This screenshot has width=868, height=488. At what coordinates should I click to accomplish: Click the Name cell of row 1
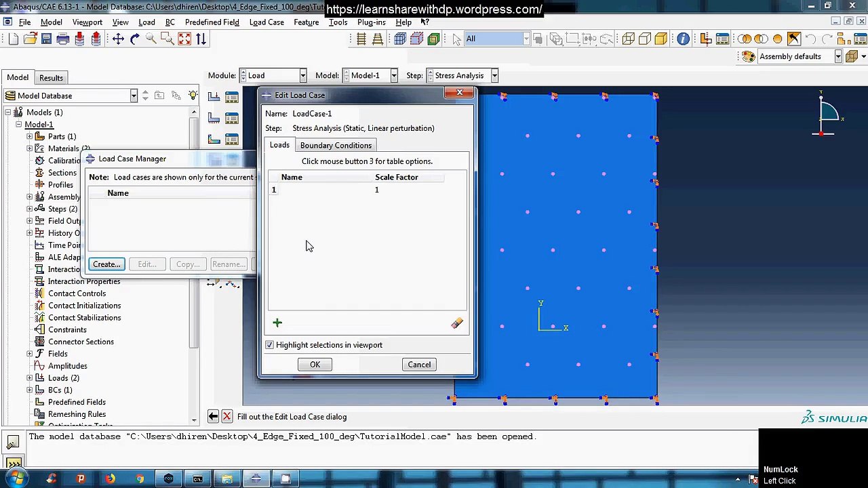[327, 190]
